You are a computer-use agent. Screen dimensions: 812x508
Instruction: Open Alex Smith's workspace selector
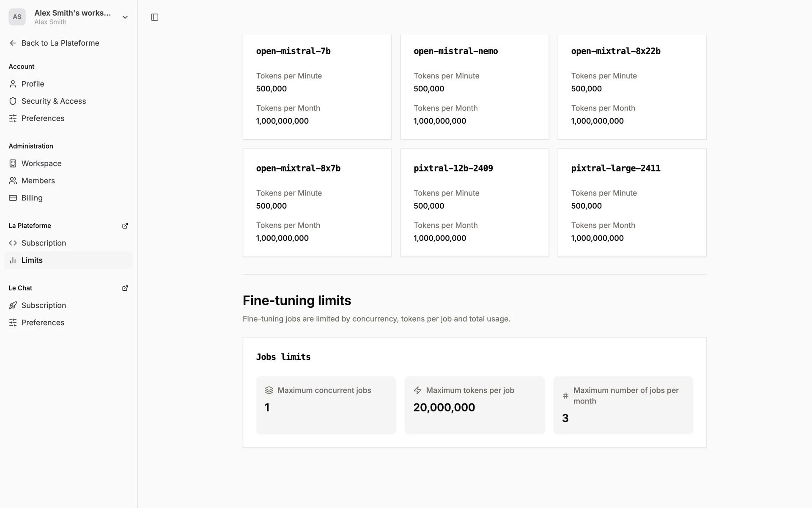72,17
